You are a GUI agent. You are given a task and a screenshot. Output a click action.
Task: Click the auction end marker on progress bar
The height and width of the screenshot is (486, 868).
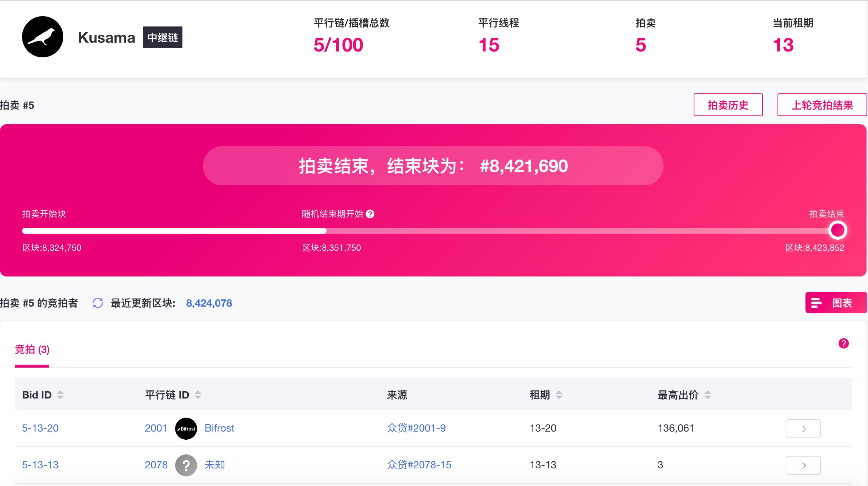pyautogui.click(x=838, y=230)
